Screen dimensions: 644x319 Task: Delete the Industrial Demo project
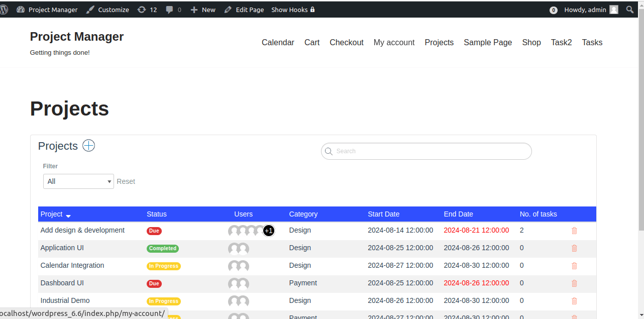coord(574,301)
